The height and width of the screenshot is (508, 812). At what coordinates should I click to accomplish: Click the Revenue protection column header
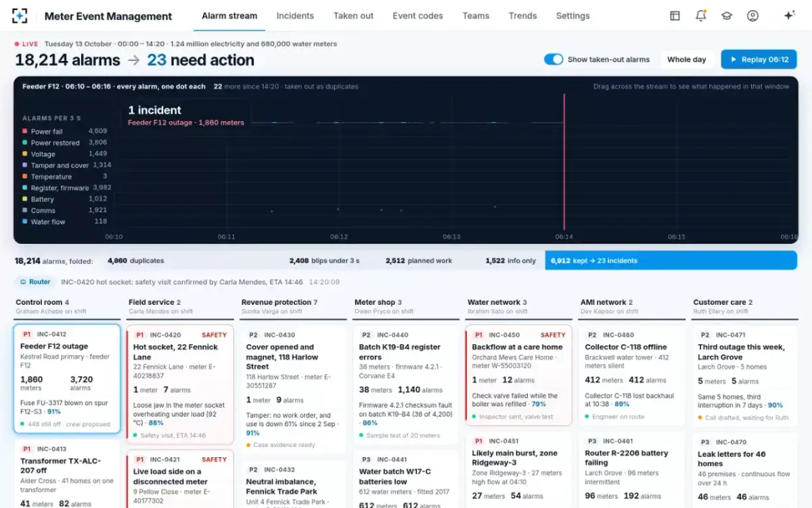[x=294, y=306]
